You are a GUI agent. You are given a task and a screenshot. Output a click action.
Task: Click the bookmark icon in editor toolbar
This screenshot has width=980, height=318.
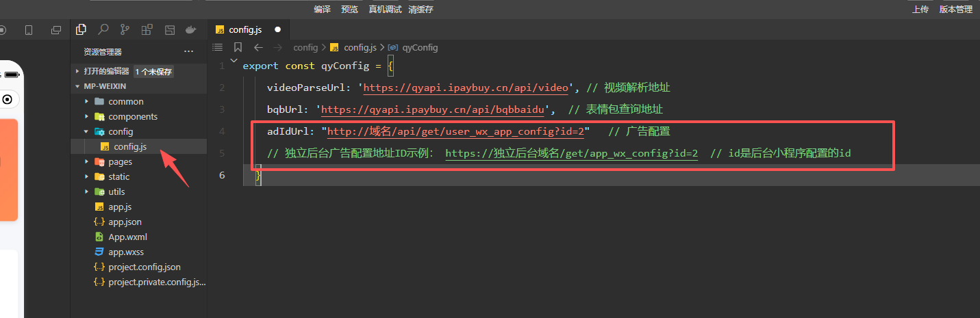[238, 47]
